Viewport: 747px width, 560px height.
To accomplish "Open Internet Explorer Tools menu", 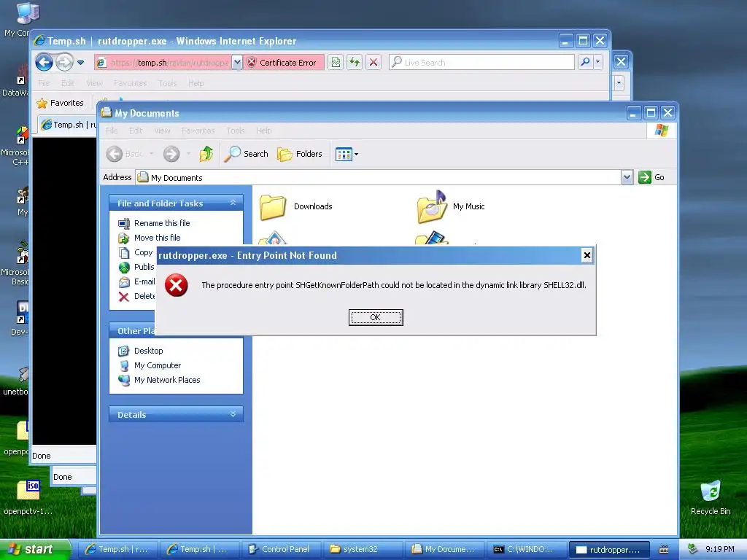I will click(x=167, y=83).
